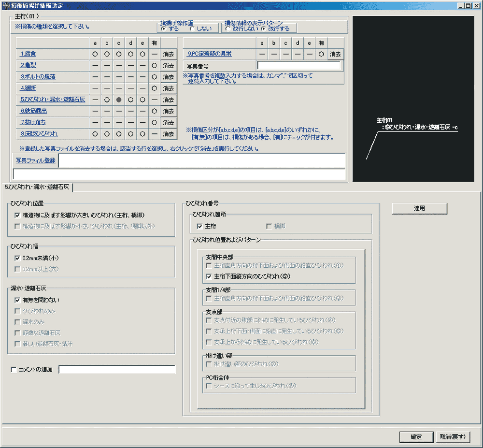
Task: Click the 損傷旗揚げ情報設定 title bar icon
Action: pyautogui.click(x=5, y=5)
